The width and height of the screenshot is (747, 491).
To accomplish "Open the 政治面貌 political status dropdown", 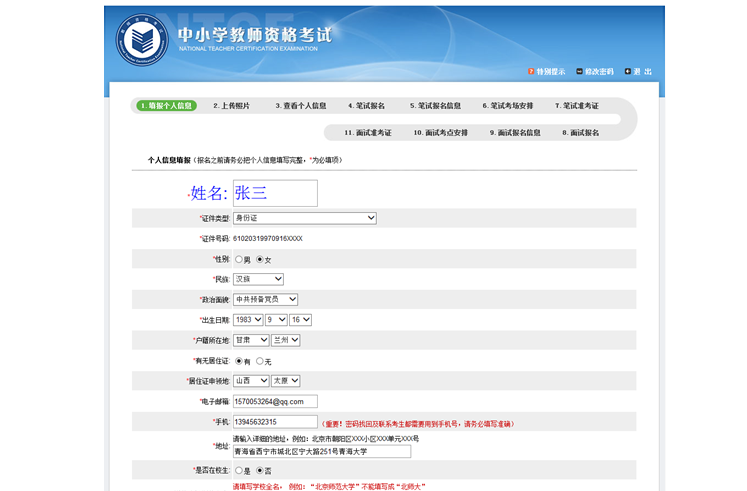I will 265,299.
